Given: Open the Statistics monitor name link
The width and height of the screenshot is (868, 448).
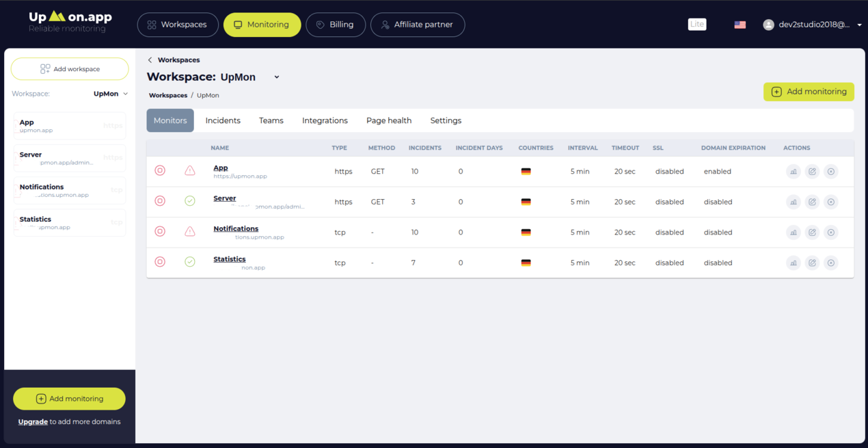Looking at the screenshot, I should pos(230,259).
